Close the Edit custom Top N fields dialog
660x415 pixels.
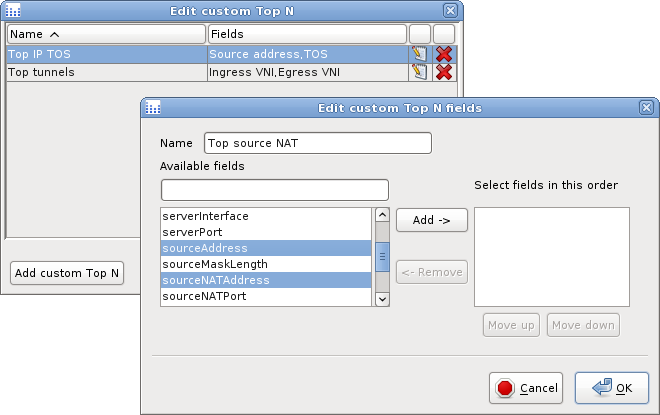(648, 108)
